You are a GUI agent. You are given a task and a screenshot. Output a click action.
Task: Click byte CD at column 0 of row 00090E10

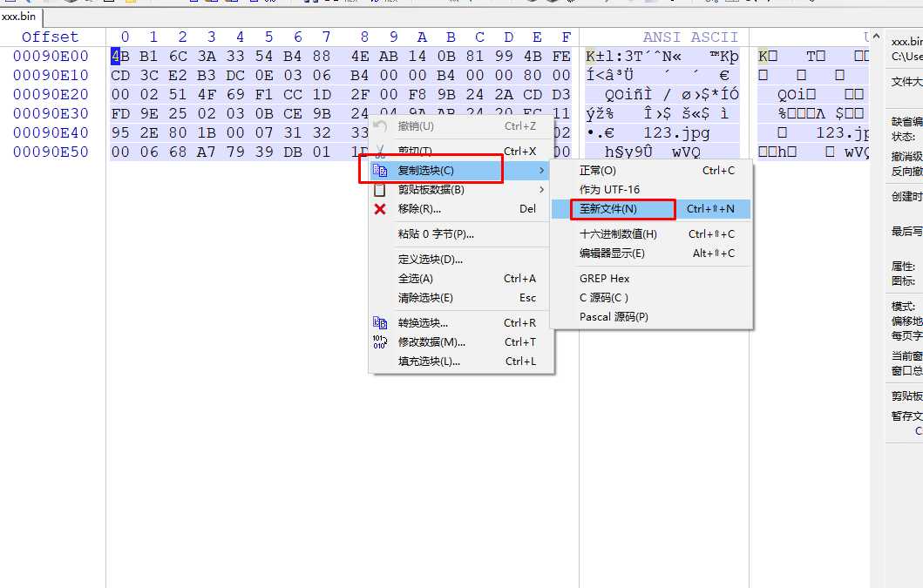(x=120, y=75)
